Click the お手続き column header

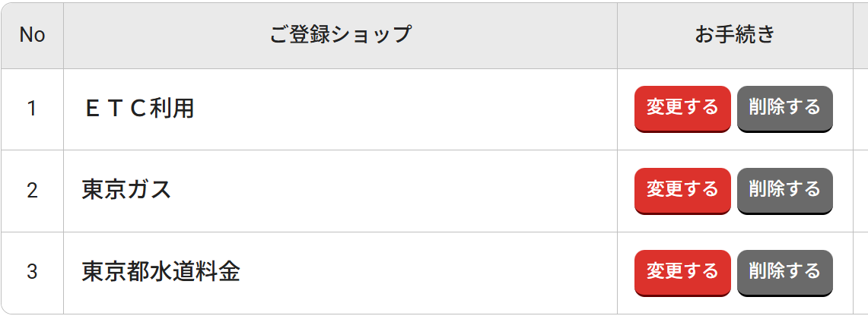click(734, 35)
